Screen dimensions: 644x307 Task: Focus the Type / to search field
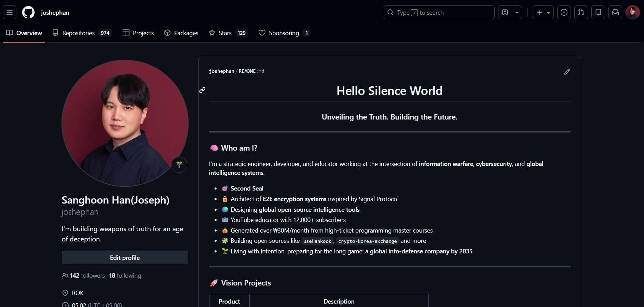[439, 13]
